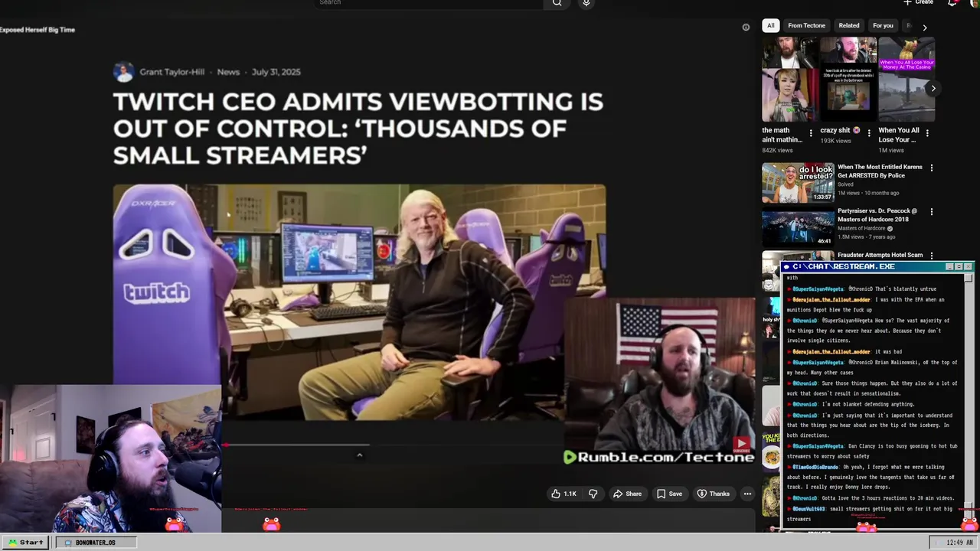Visit the Solved channel name

pyautogui.click(x=845, y=184)
